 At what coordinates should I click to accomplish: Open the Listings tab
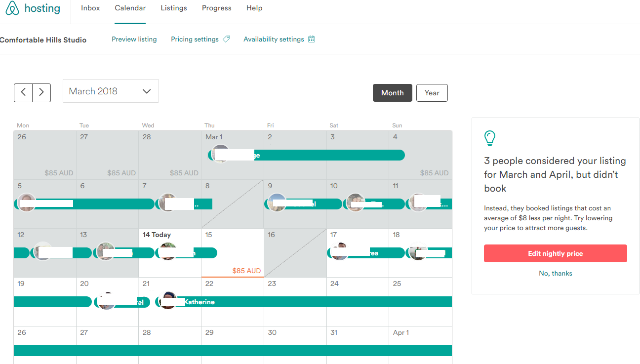[x=174, y=8]
